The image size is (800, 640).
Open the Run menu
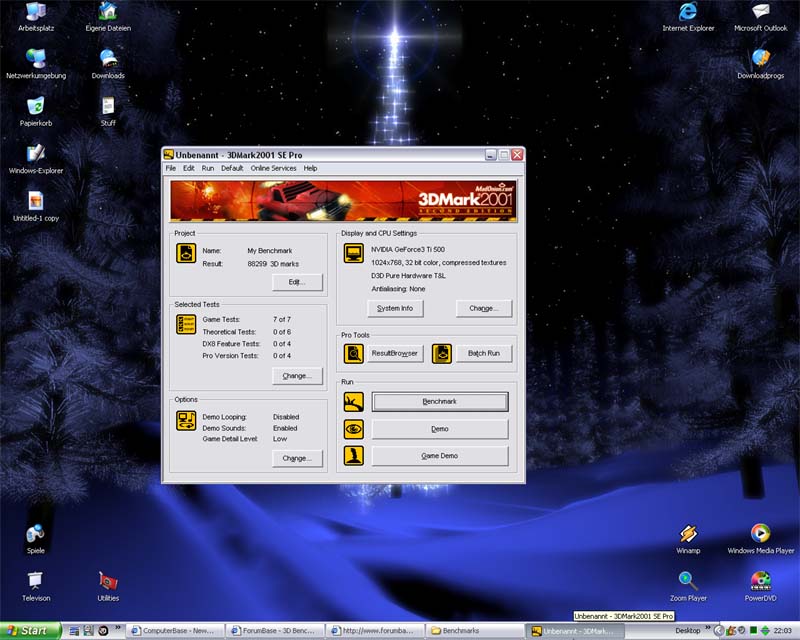(x=208, y=168)
